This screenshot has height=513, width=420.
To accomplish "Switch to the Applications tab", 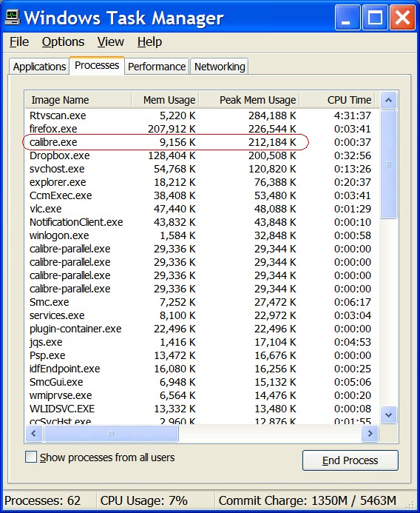I will pos(39,67).
